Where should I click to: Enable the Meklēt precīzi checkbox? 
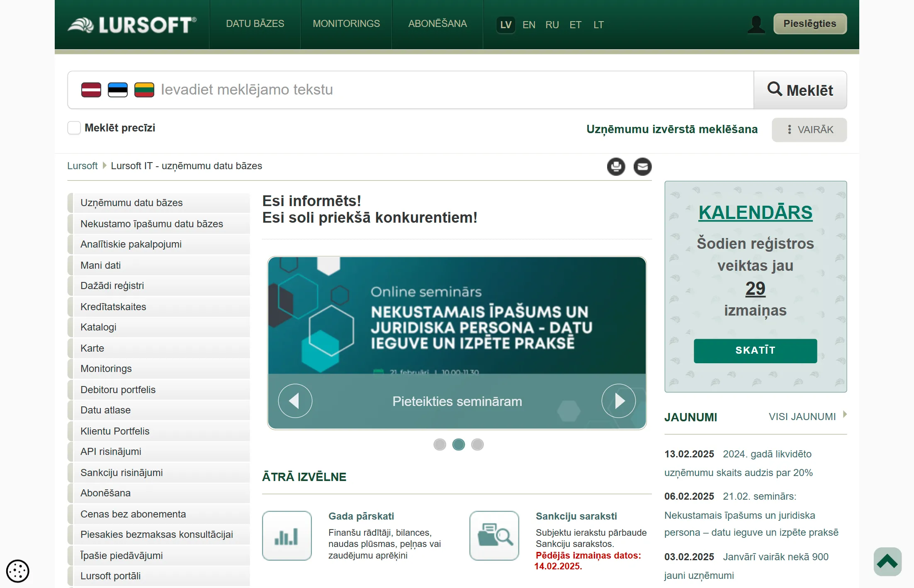74,128
